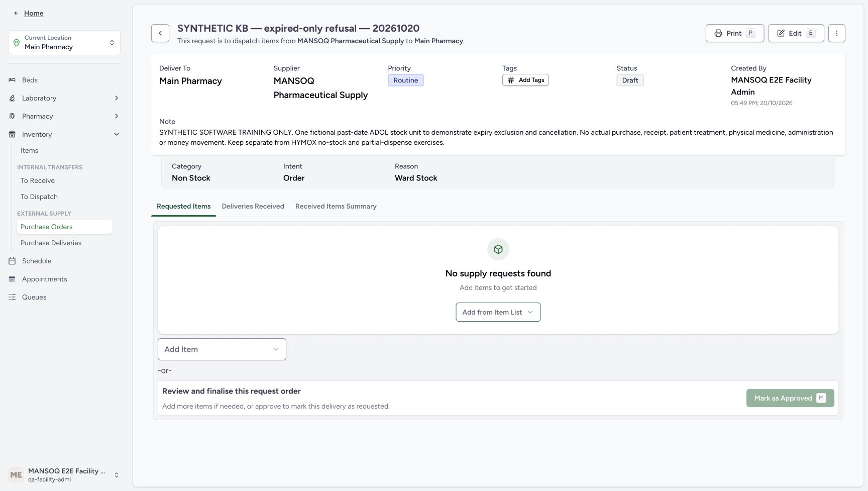Click the "Non Stock" category value
This screenshot has width=868, height=491.
click(191, 178)
